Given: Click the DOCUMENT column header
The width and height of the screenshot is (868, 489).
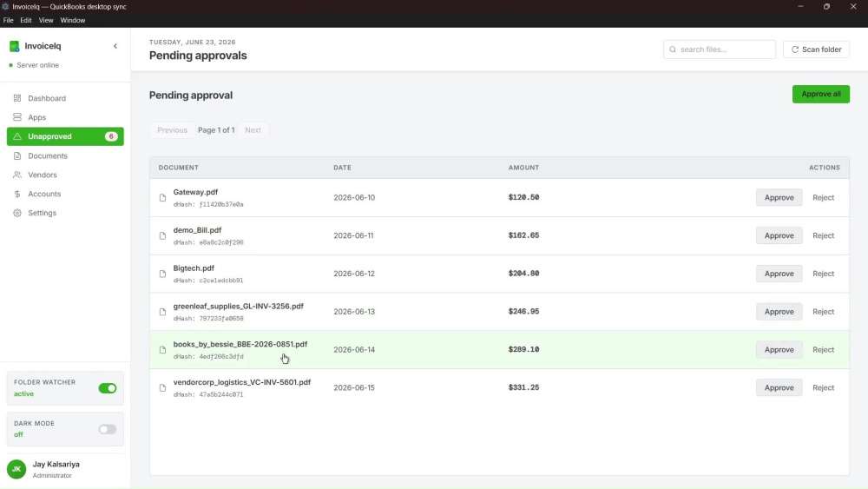Looking at the screenshot, I should tap(178, 168).
